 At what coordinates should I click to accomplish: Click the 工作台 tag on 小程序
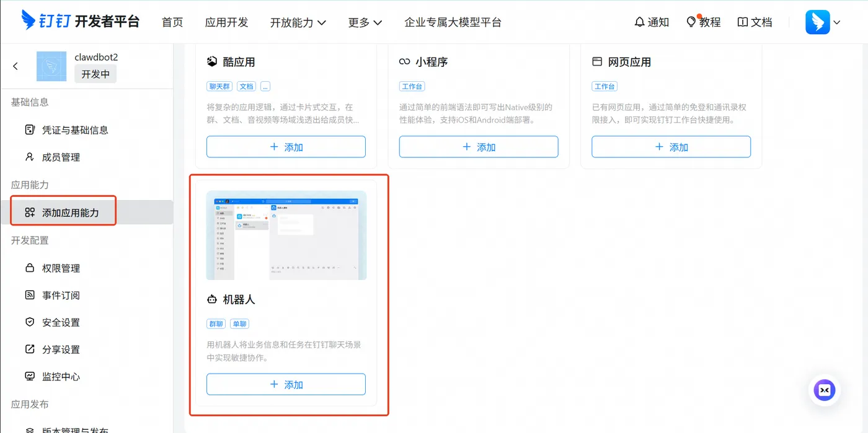tap(412, 86)
